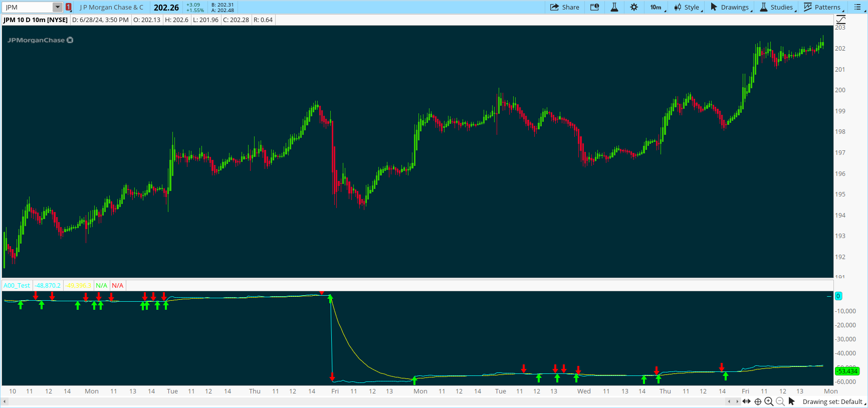The height and width of the screenshot is (408, 868).
Task: Open the Drawing set: Default dropdown
Action: tap(834, 401)
